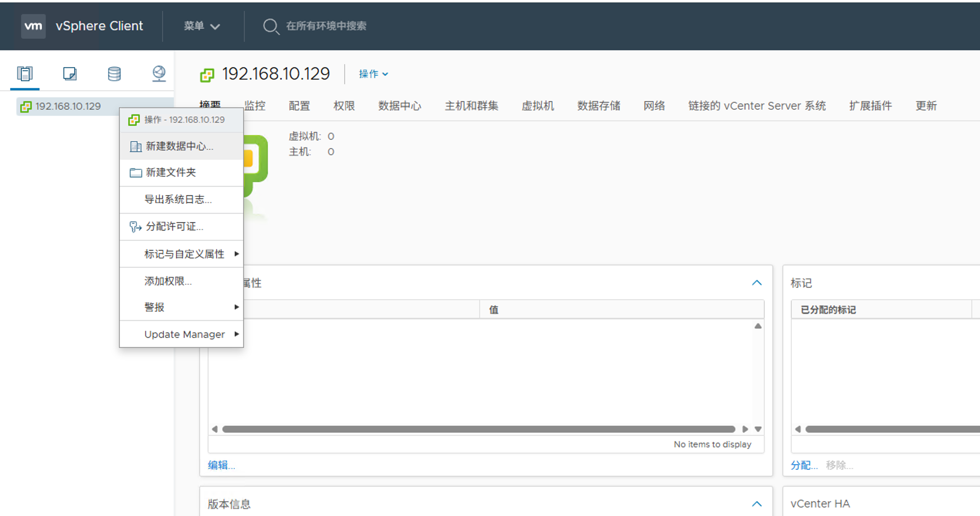Choose 添加权限... in the context menu

point(181,281)
